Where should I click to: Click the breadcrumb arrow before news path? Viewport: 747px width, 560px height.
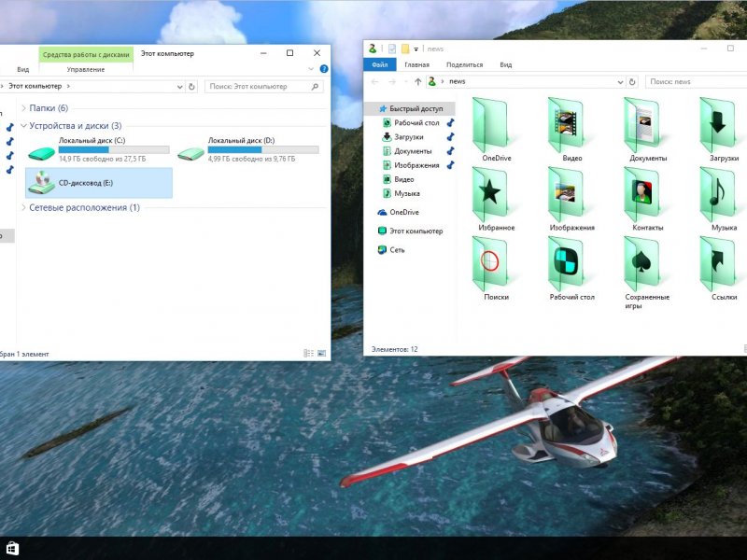(x=443, y=81)
